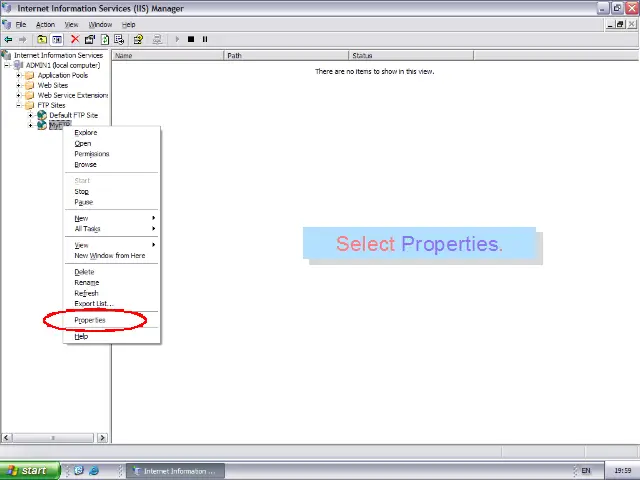Click the Up One Level folder icon
Viewport: 640px width, 480px height.
coord(42,39)
